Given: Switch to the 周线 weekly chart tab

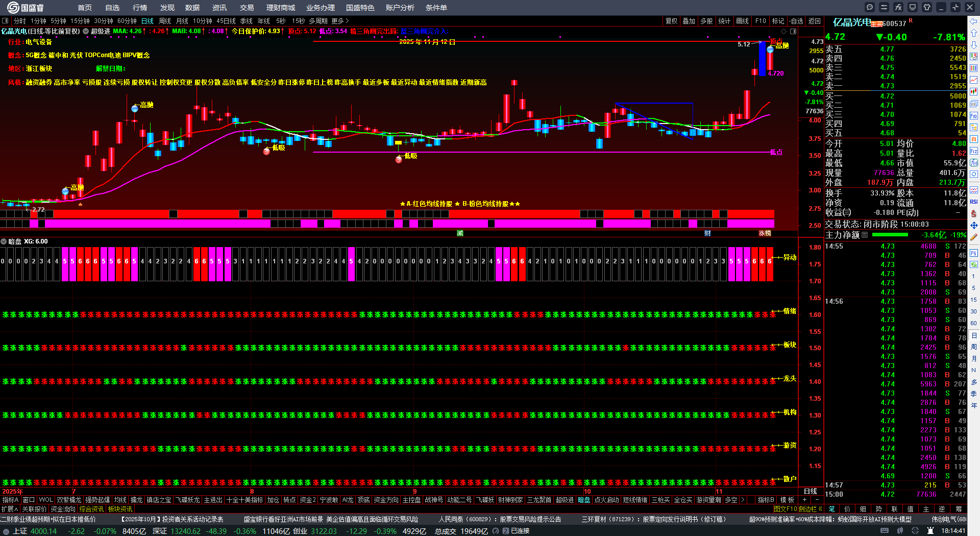Looking at the screenshot, I should [165, 21].
